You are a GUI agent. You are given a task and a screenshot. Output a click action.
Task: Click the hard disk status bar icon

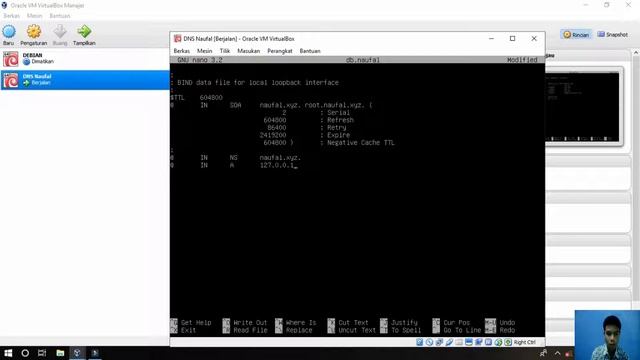[420, 342]
